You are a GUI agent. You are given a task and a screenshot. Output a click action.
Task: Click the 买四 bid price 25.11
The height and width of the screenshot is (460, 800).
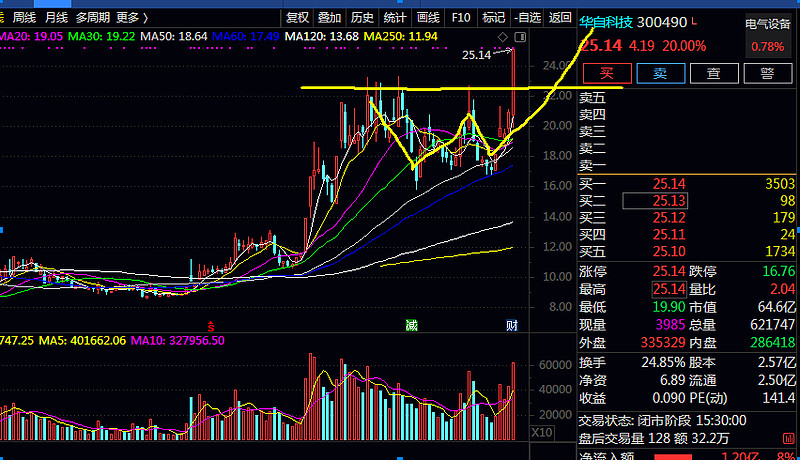coord(669,235)
